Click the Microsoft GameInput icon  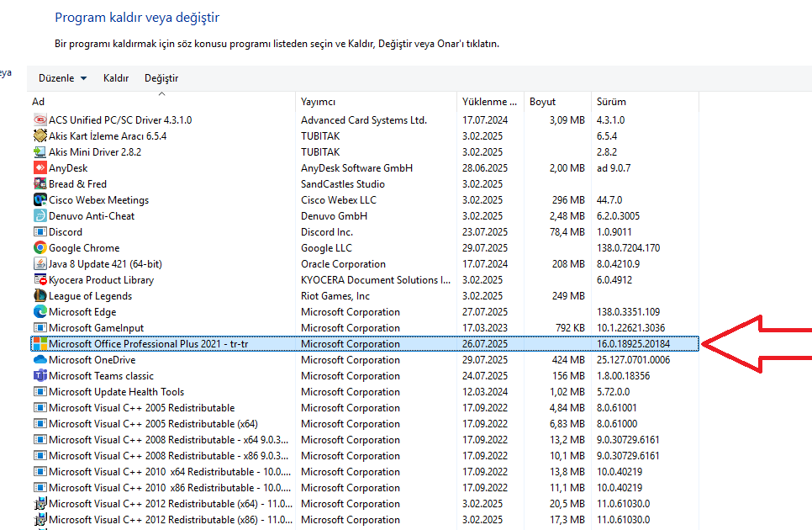40,328
